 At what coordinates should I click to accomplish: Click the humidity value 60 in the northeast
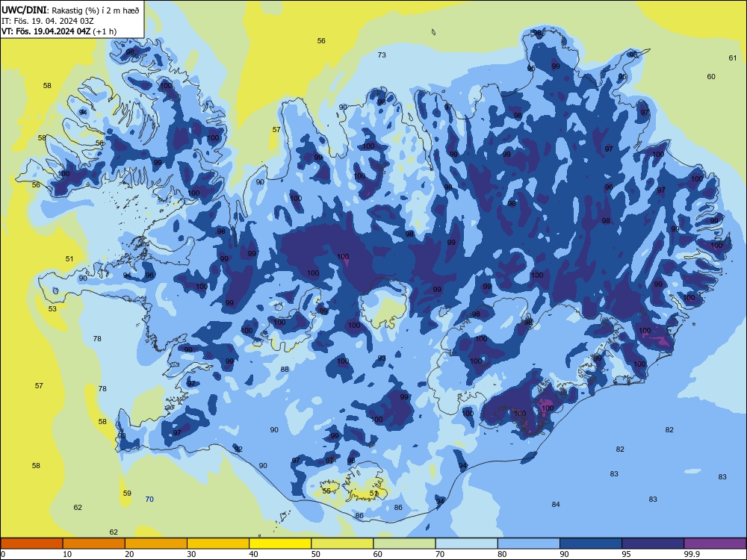(711, 77)
